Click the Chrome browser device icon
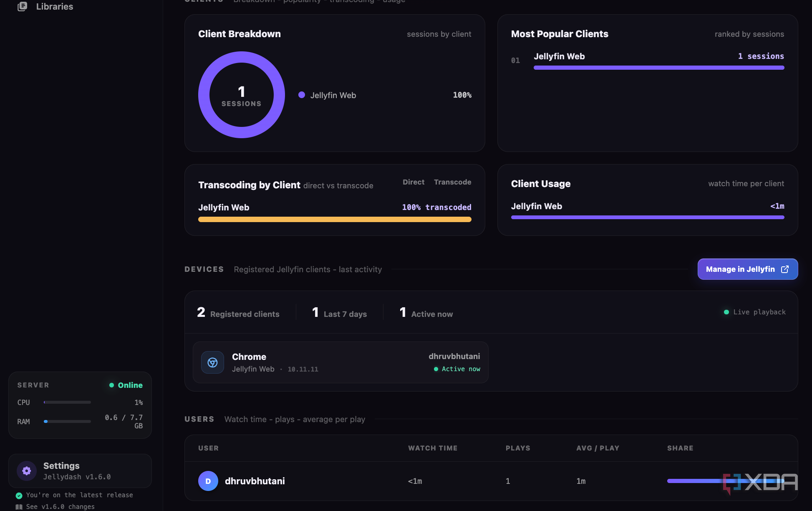Screen dimensions: 812x511 pos(213,362)
